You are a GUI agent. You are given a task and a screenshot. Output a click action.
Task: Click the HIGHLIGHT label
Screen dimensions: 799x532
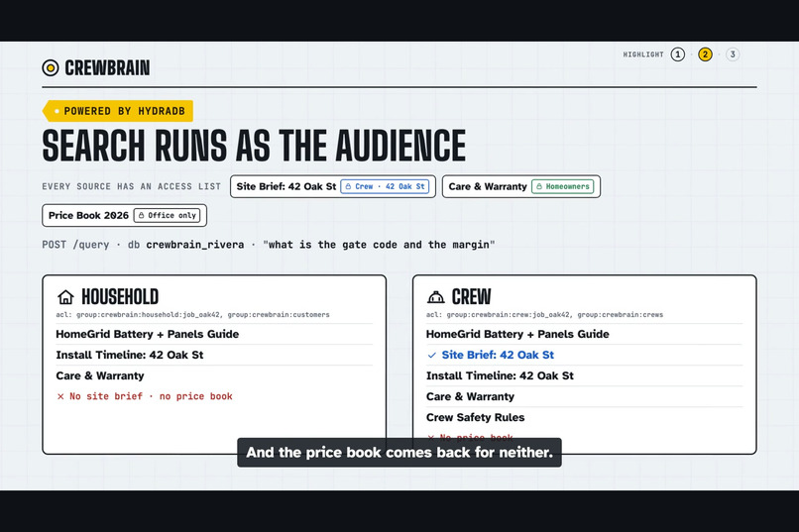[643, 54]
